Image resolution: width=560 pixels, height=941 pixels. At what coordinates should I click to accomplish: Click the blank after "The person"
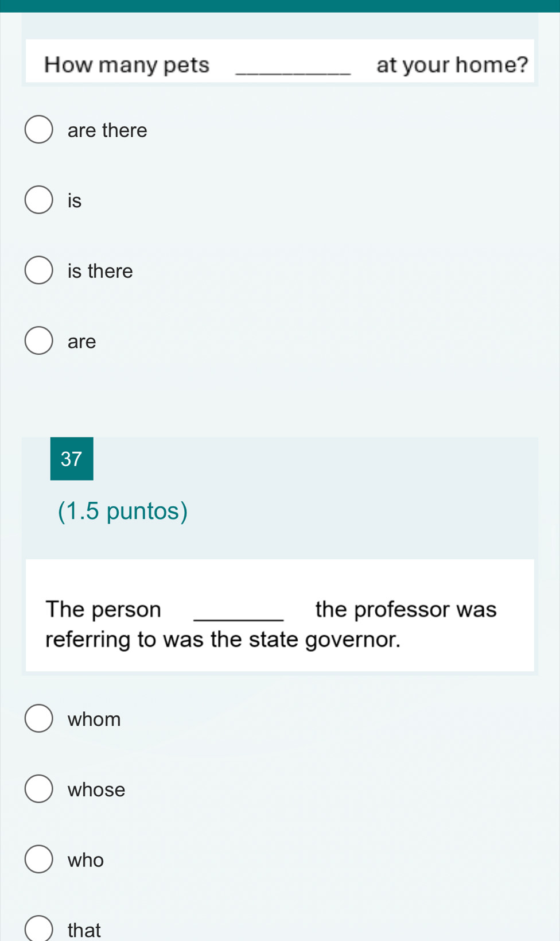(x=239, y=614)
